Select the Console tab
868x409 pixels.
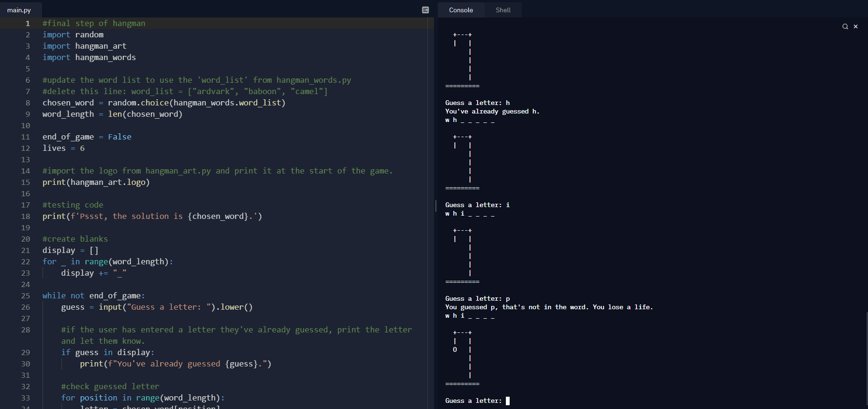[x=461, y=10]
